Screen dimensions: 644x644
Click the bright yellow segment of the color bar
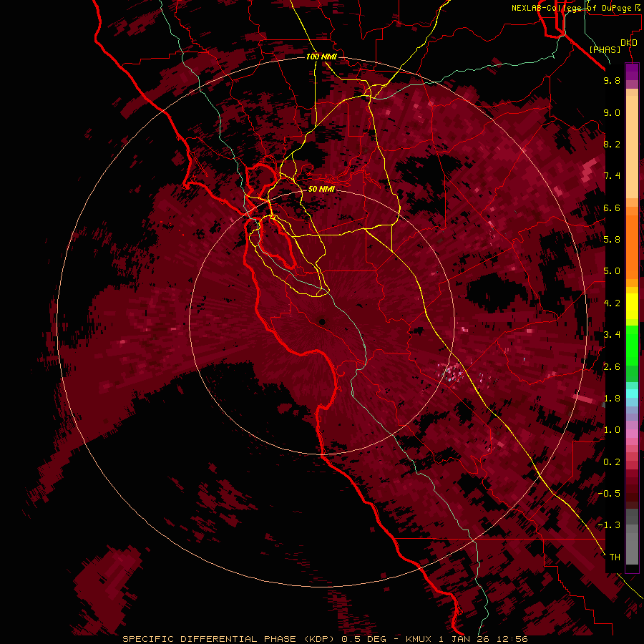(632, 306)
